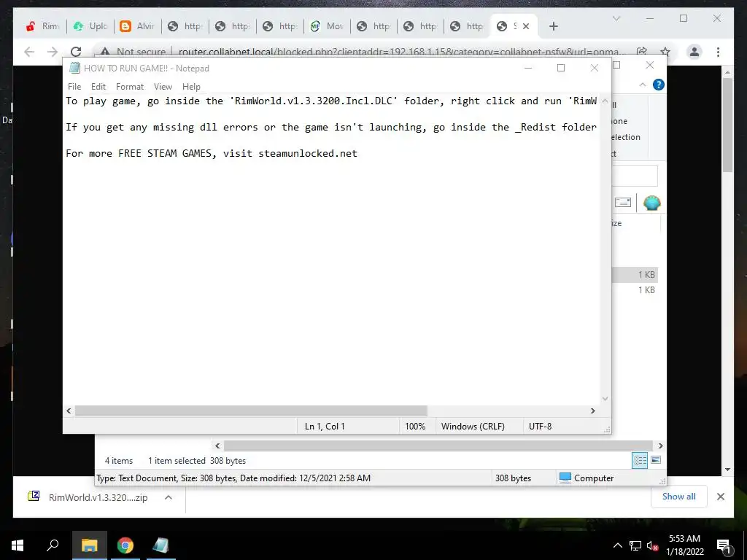Click the Not secure warning icon
This screenshot has height=560, width=747.
click(x=105, y=52)
